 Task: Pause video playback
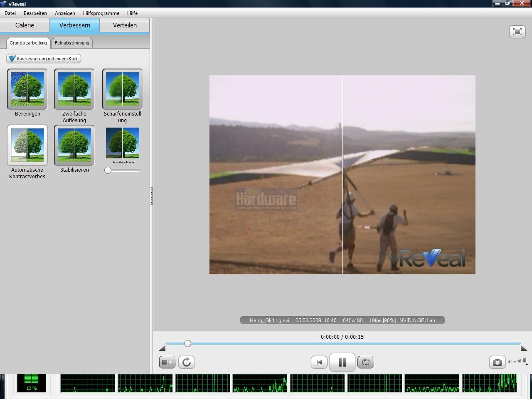[x=342, y=362]
